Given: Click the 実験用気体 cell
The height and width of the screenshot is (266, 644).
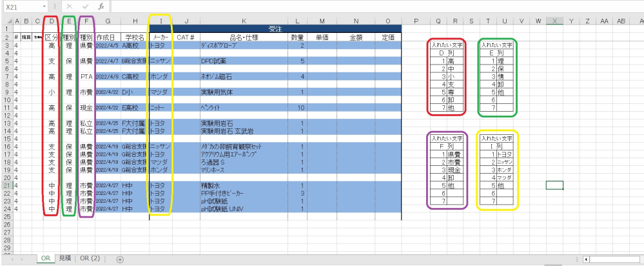Looking at the screenshot, I should pyautogui.click(x=244, y=92).
